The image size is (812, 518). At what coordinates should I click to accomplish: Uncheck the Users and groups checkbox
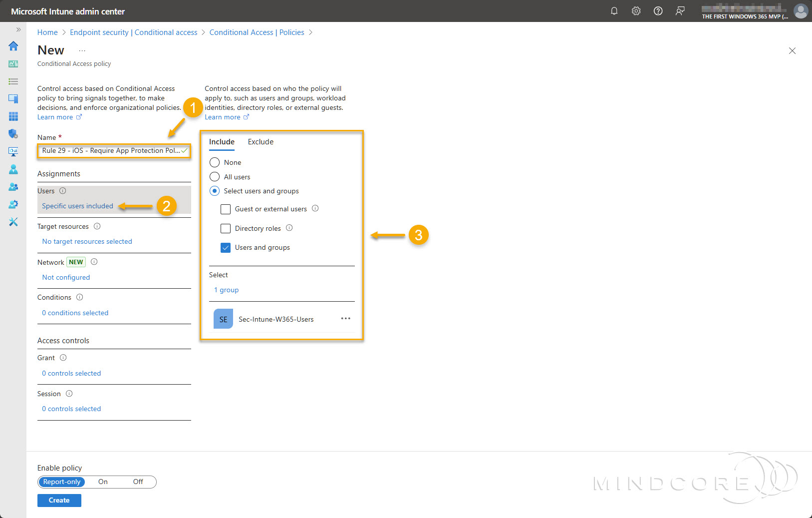tap(226, 247)
